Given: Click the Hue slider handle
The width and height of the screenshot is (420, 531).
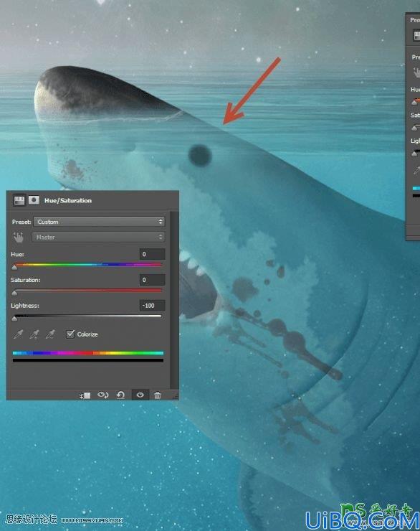Looking at the screenshot, I should pos(14,268).
